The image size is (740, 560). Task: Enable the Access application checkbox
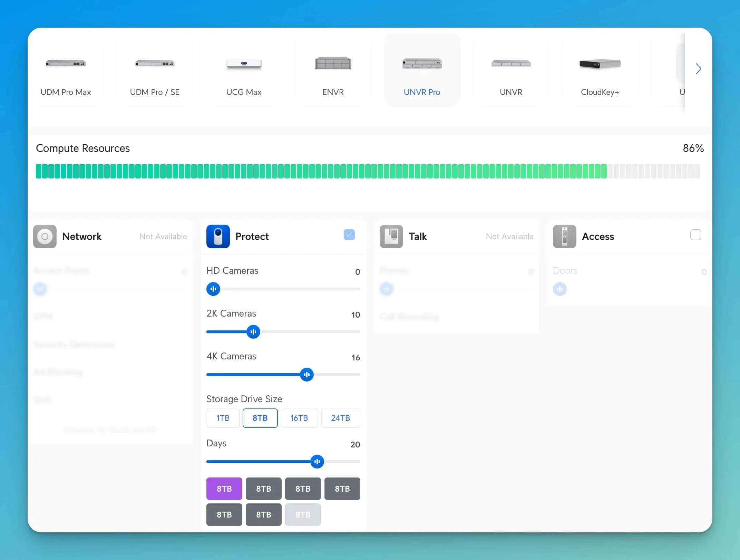696,235
